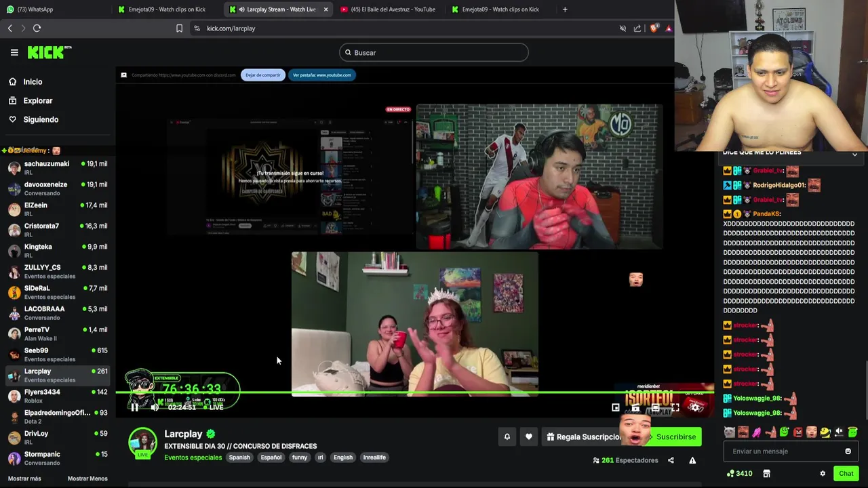Pick the pink praying hands emote

point(757,432)
